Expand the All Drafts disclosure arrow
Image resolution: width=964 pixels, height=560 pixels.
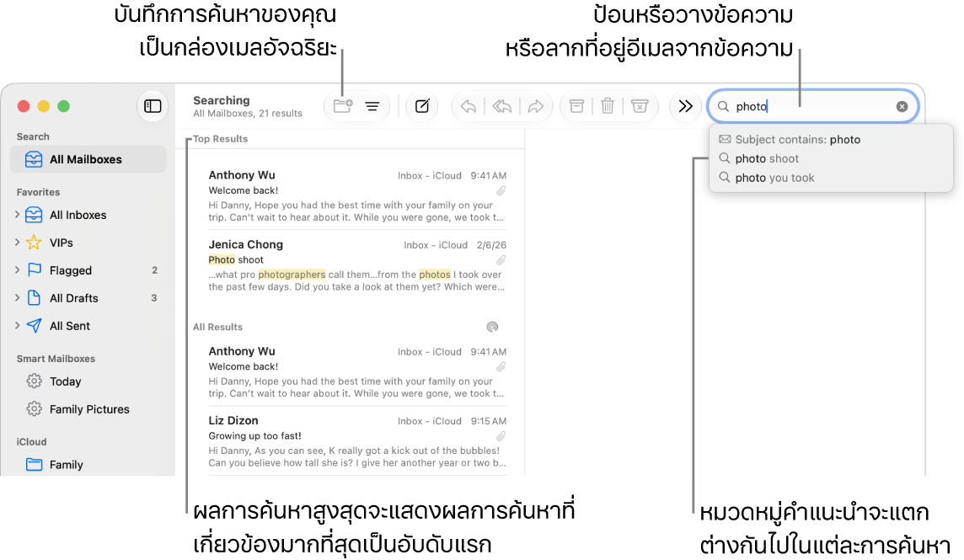(x=17, y=297)
